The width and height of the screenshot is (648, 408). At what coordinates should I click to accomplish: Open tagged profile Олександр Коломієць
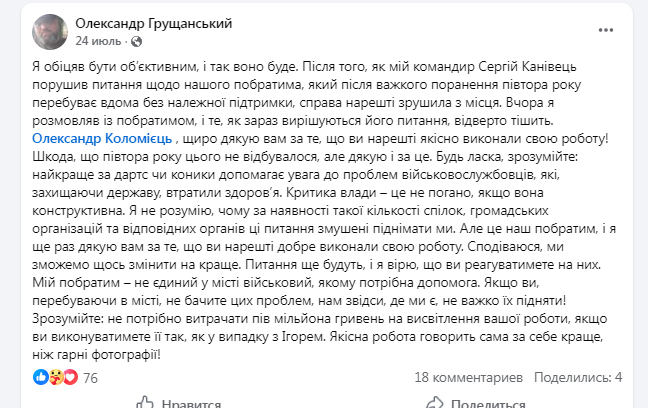pos(102,138)
